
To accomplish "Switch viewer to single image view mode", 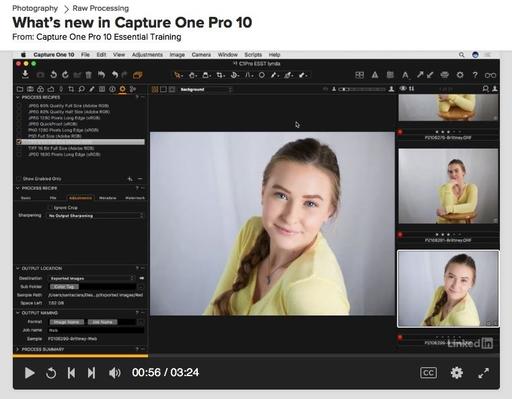I will pyautogui.click(x=163, y=89).
